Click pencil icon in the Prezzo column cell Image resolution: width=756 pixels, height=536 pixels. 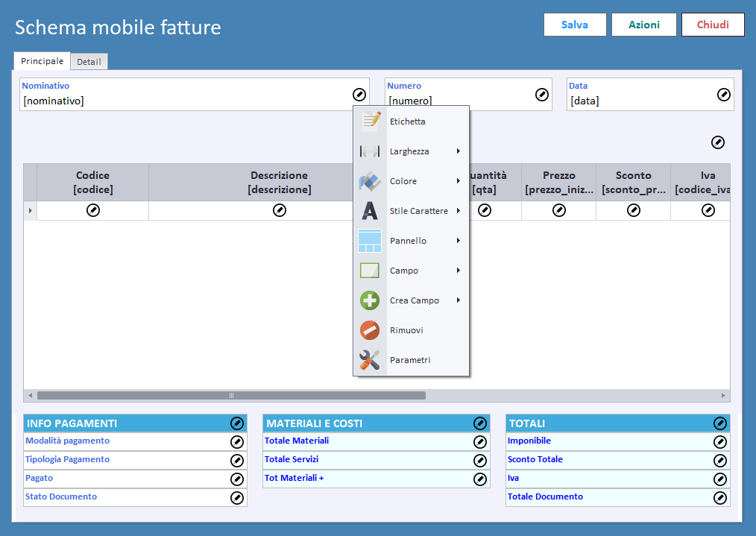(x=559, y=211)
